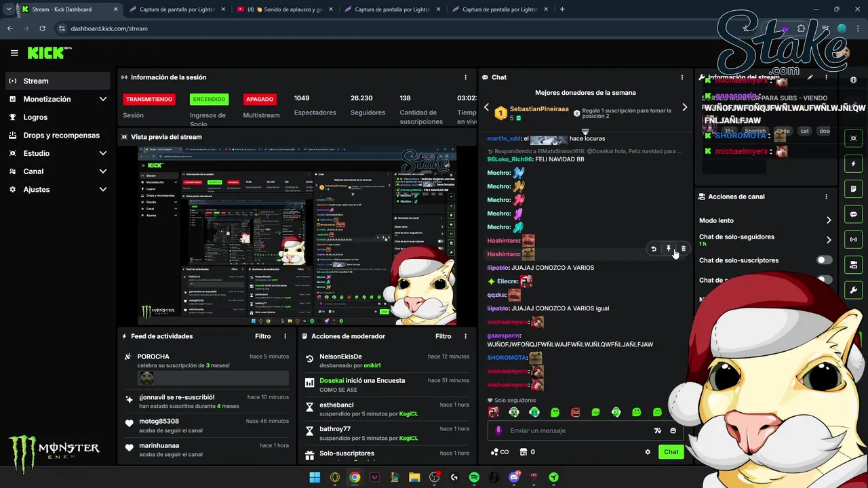Click the lightning bolt widget button in the right sidebar
Image resolution: width=868 pixels, height=488 pixels.
[x=853, y=163]
